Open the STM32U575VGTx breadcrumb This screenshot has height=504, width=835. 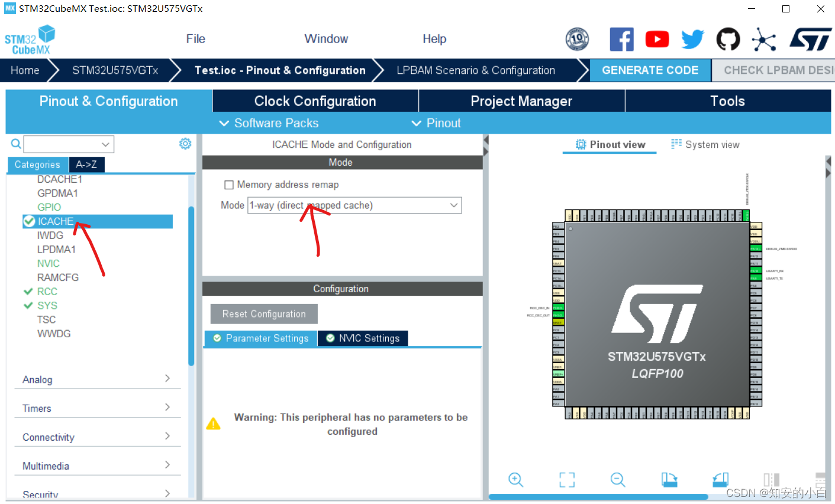coord(115,70)
